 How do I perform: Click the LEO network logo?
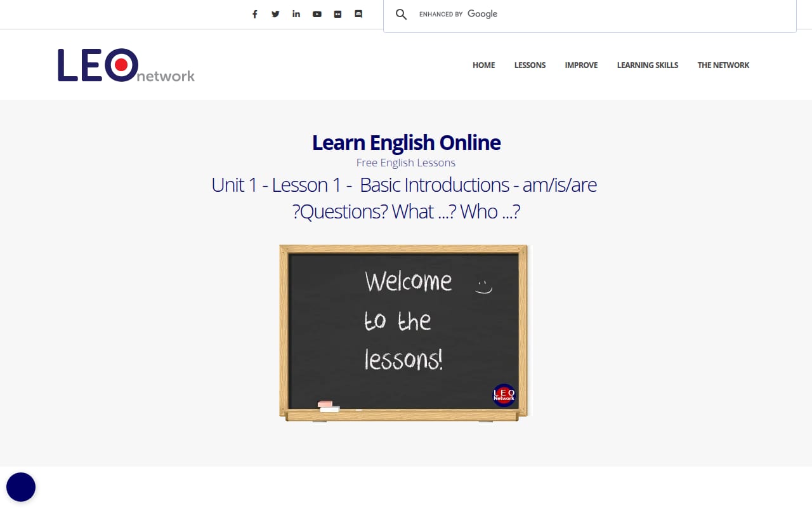click(x=126, y=65)
